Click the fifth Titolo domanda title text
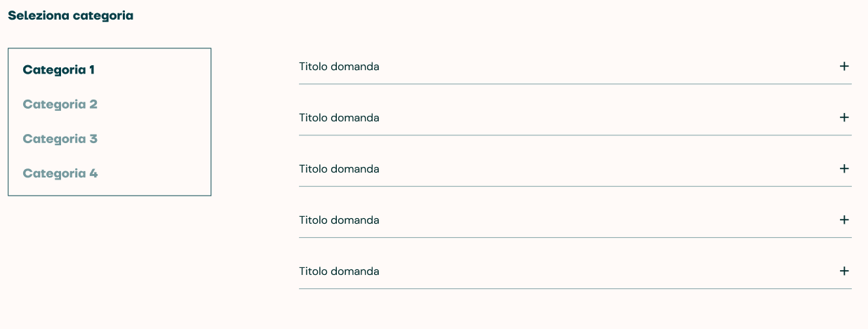 pos(339,271)
